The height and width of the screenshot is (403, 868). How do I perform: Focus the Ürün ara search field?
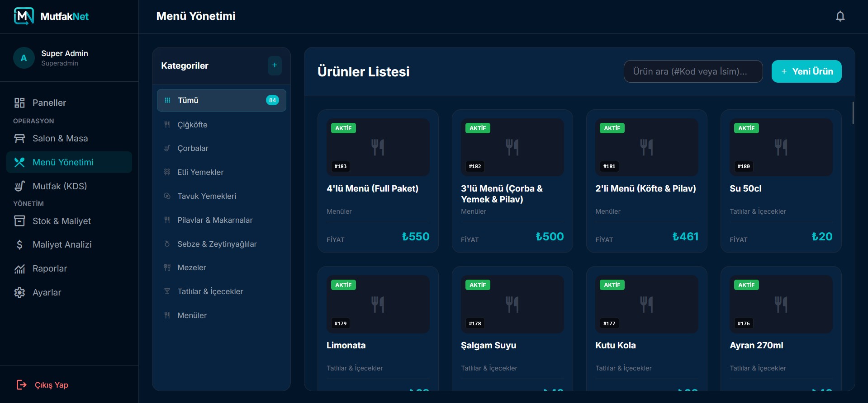pyautogui.click(x=693, y=71)
